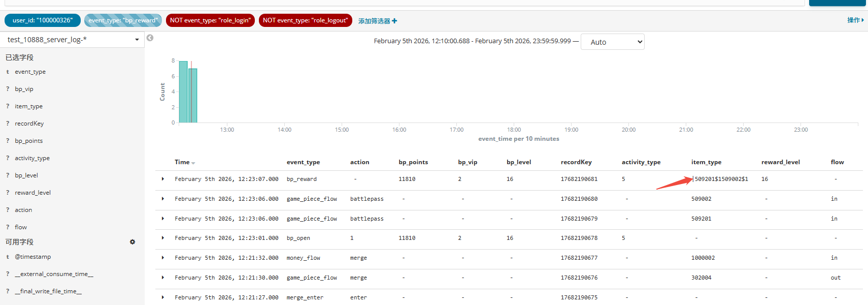
Task: Collapse the field sidebar with arrow icon
Action: point(150,38)
